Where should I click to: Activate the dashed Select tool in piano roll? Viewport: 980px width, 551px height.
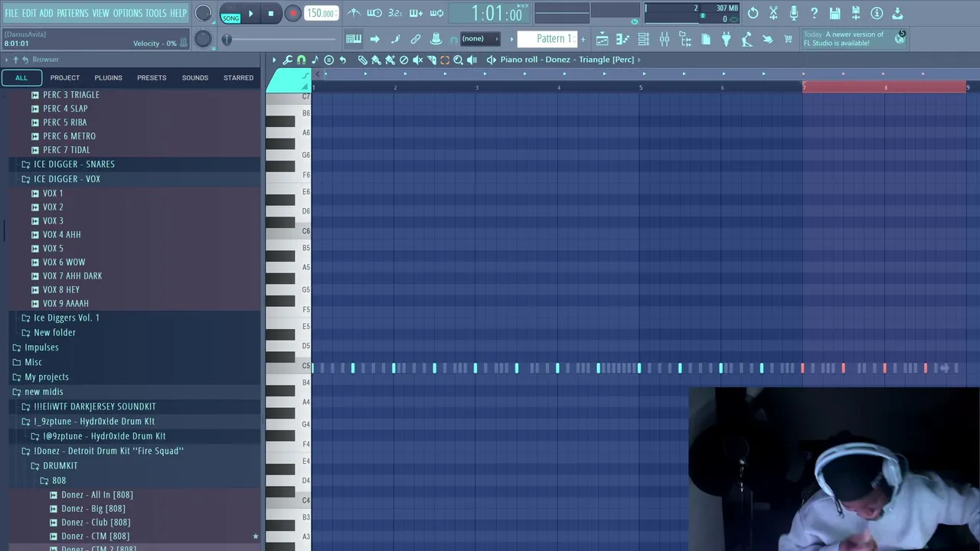point(445,60)
